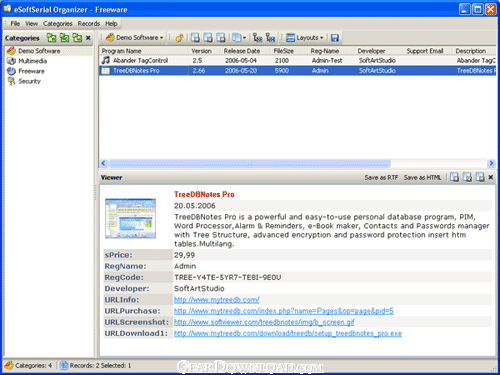Open the Help menu

(x=111, y=24)
